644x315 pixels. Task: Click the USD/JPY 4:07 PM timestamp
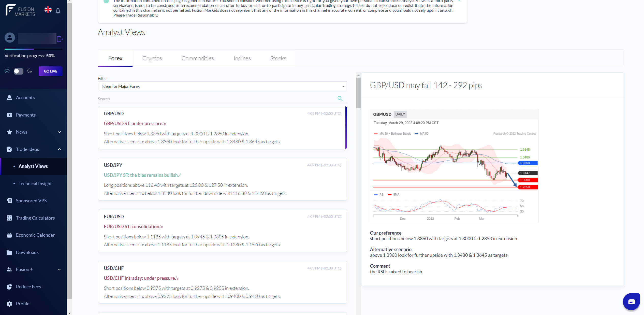(x=324, y=165)
